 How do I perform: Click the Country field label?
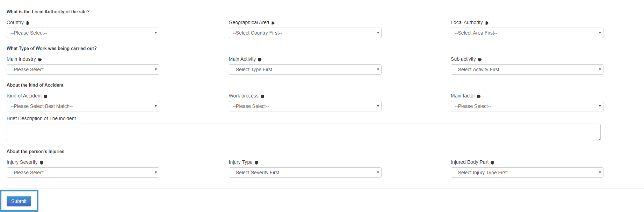pos(15,22)
